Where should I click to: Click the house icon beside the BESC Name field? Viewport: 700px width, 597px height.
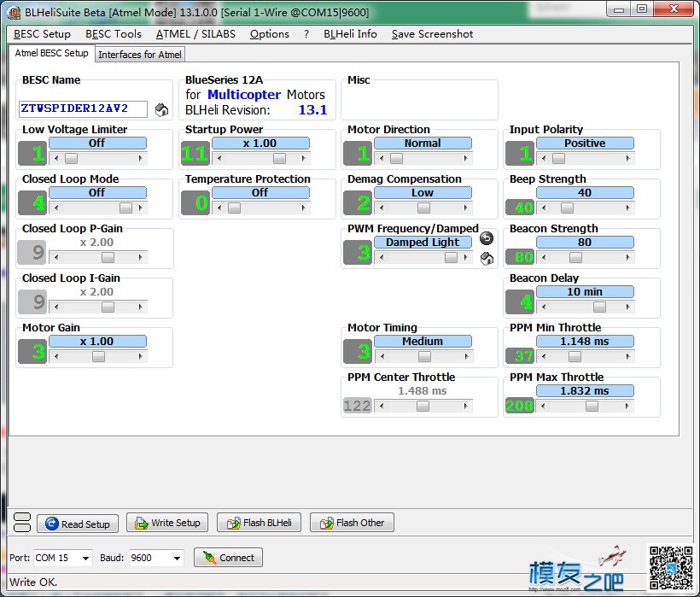pyautogui.click(x=161, y=109)
